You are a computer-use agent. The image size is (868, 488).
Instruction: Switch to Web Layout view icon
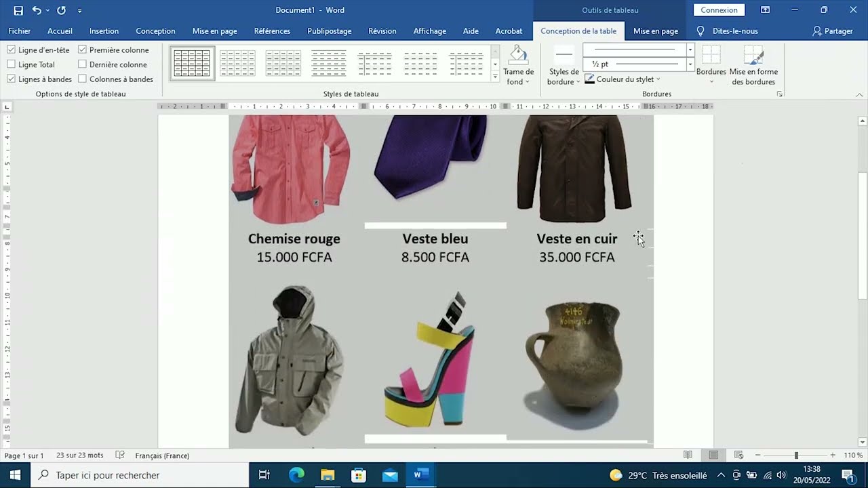[739, 455]
